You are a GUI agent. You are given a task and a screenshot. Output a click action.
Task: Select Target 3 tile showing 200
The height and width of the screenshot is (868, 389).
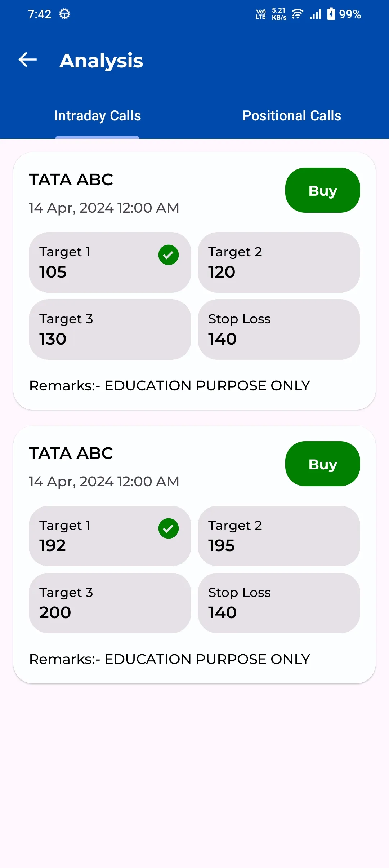click(110, 603)
